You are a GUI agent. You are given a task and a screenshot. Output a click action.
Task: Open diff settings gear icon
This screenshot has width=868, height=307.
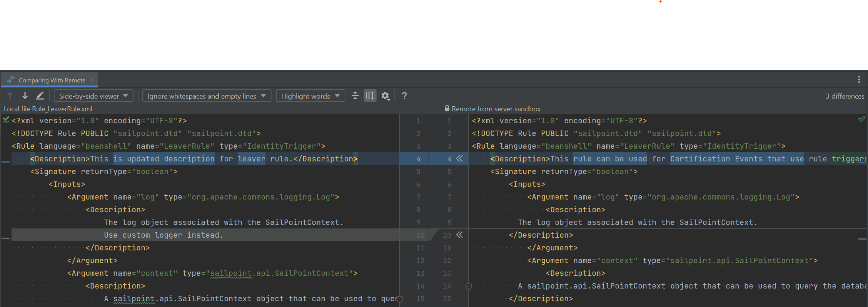tap(386, 96)
